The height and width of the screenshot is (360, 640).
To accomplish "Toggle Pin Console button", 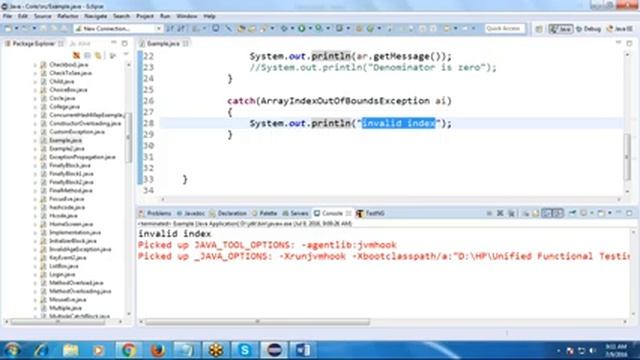I will pos(573,213).
